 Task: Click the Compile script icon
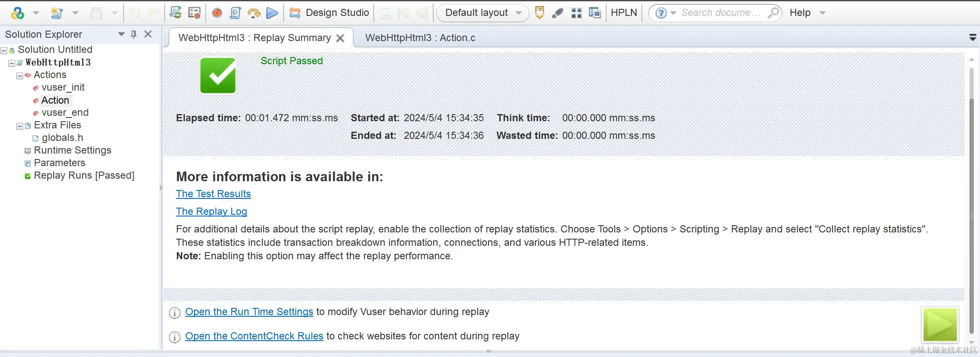pos(235,13)
